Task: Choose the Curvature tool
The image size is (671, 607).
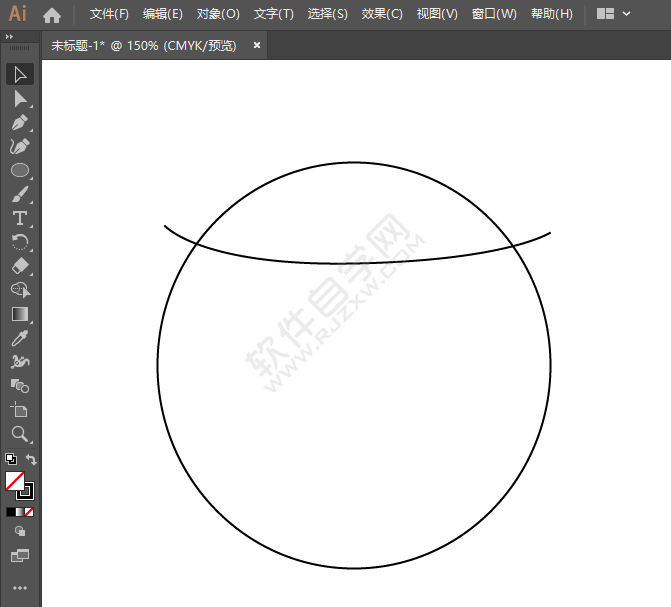Action: coord(19,146)
